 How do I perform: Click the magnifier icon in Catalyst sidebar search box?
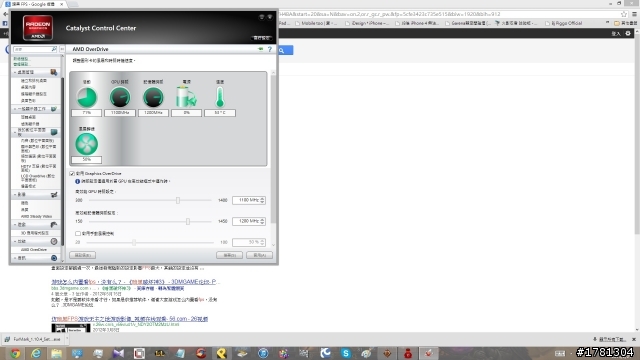click(54, 49)
